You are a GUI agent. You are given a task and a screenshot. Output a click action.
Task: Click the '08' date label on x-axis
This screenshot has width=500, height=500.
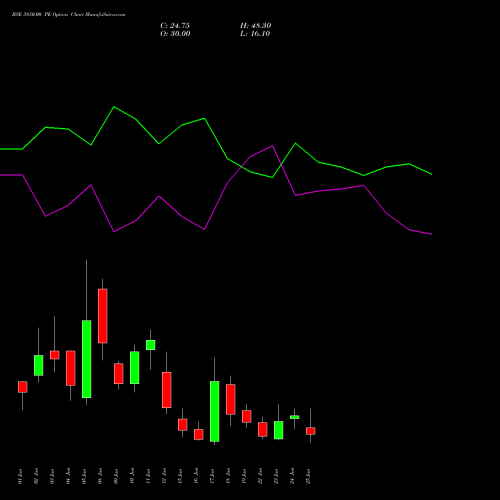tap(100, 476)
